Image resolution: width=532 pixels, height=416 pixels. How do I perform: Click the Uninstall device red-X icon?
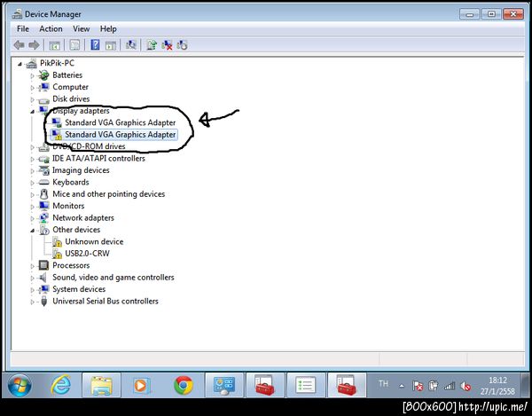tap(167, 44)
